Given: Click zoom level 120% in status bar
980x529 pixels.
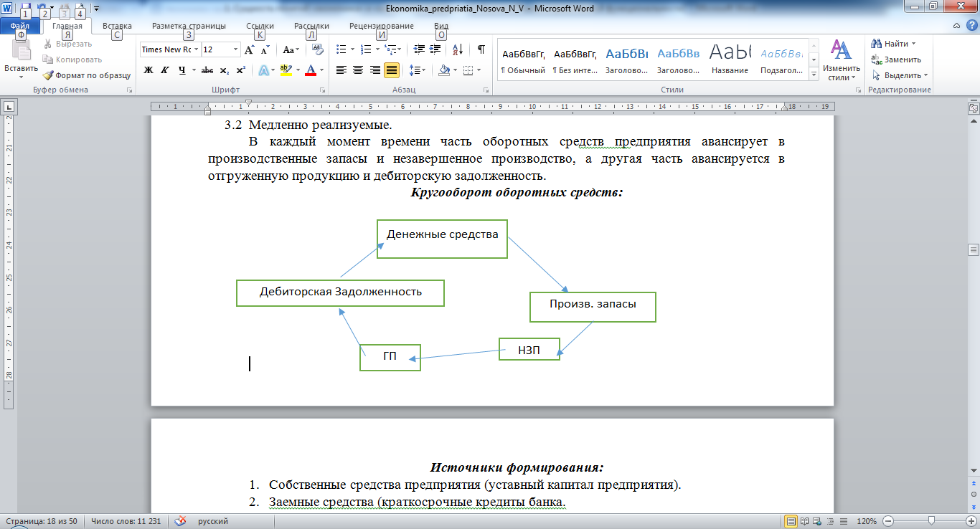Looking at the screenshot, I should (x=867, y=521).
